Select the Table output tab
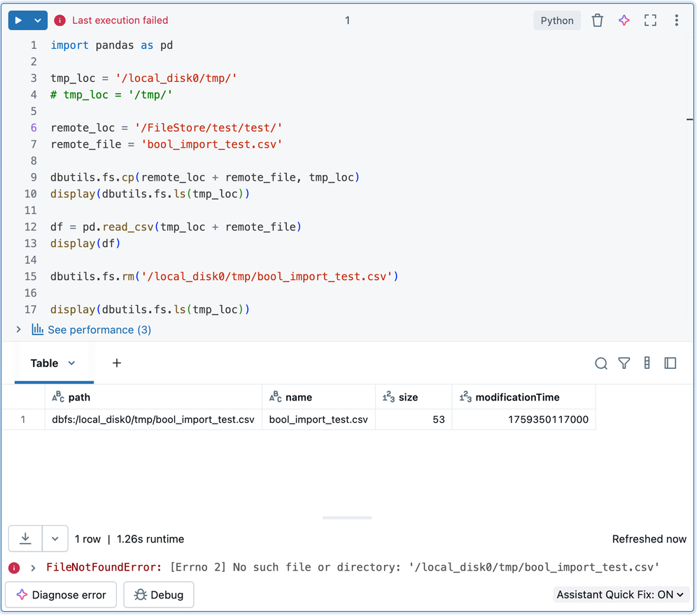 45,363
